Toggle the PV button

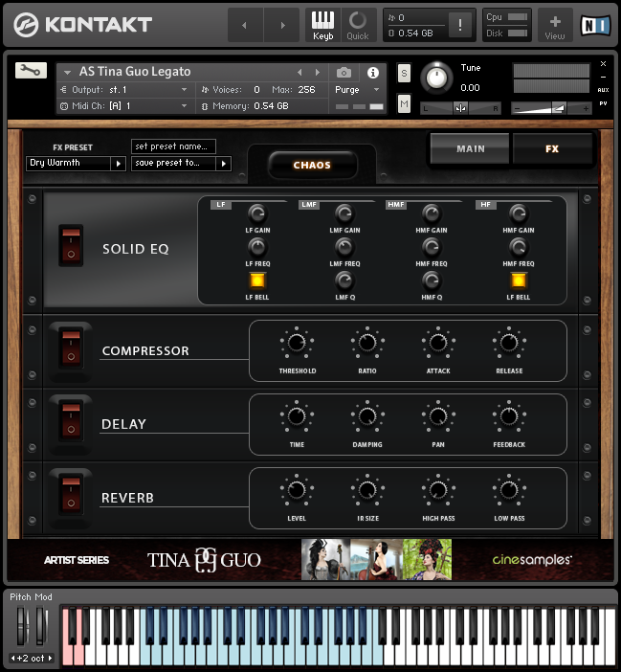[x=603, y=103]
